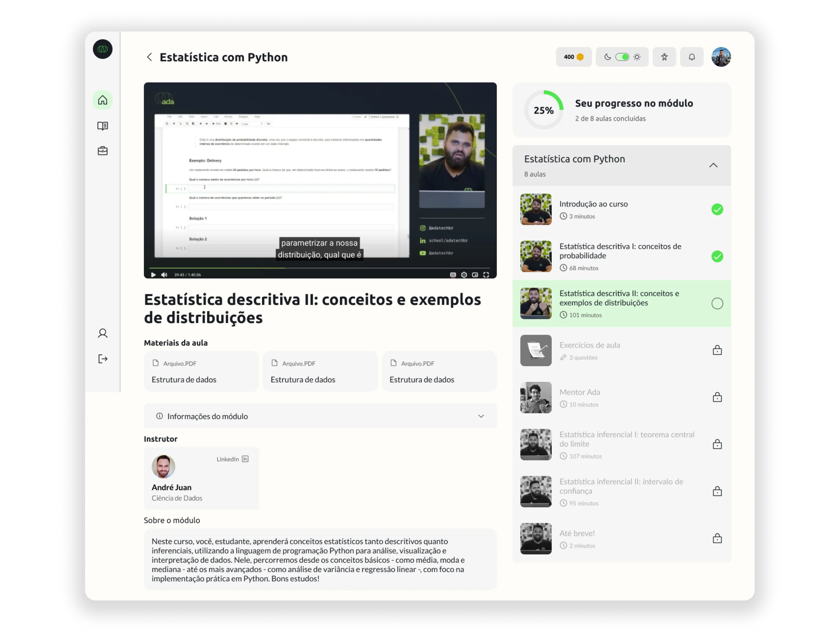Click the logout icon in sidebar
The image size is (840, 632).
click(103, 359)
